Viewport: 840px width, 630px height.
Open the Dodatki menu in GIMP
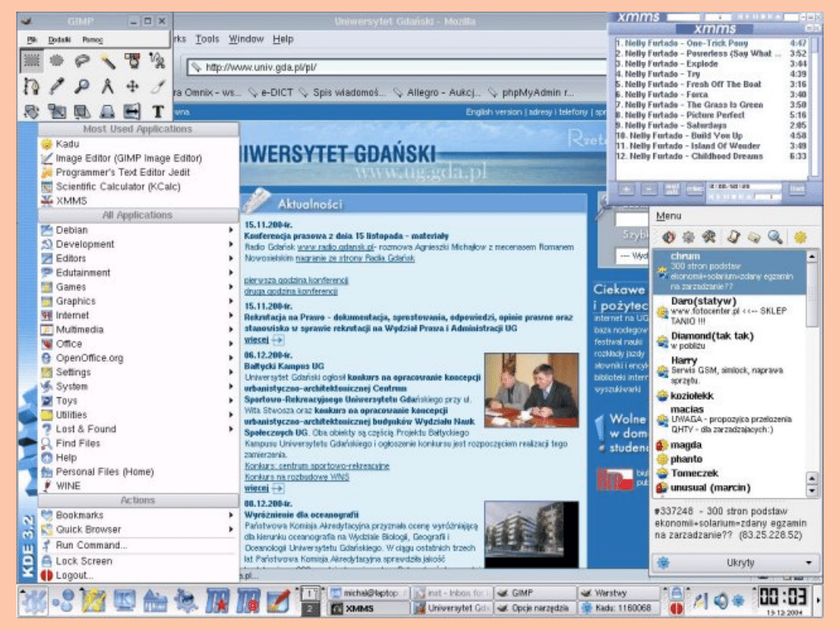tap(59, 40)
